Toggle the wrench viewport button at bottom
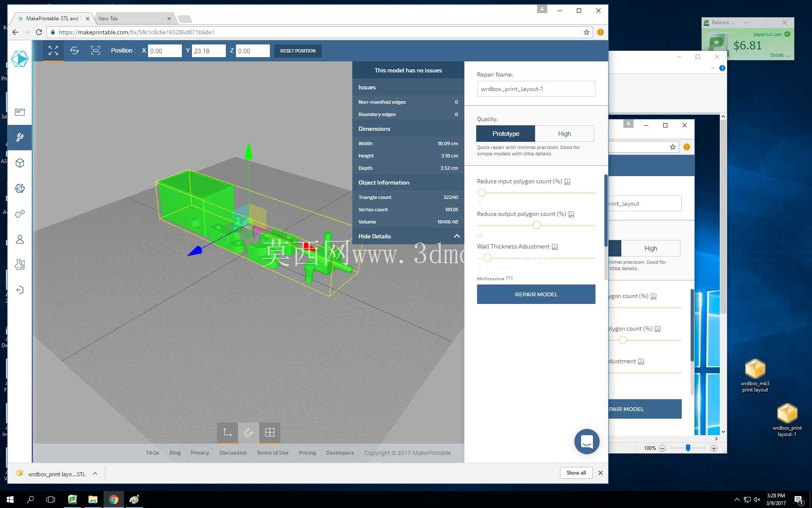Screen dimensions: 812x508 tap(249, 432)
